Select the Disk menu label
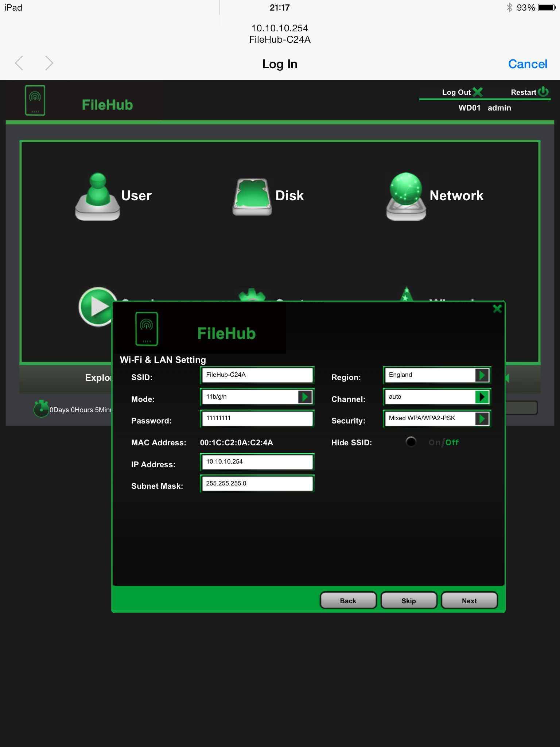This screenshot has width=560, height=747. tap(289, 196)
